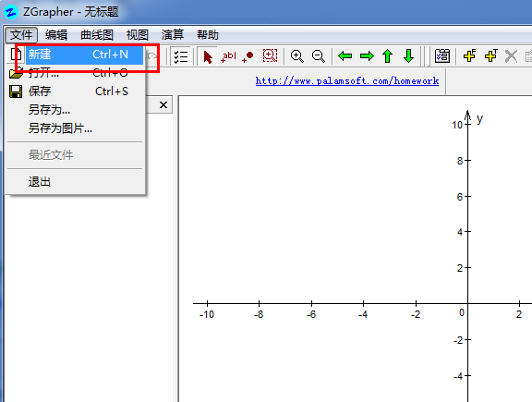Choose 保存 Ctrl+S in File menu

coord(76,91)
